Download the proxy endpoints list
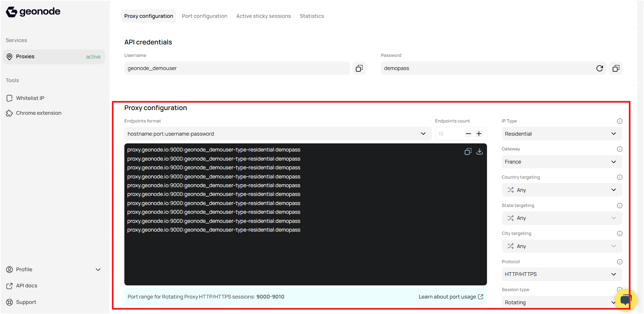Screen dimensions: 644x314 click(x=480, y=151)
